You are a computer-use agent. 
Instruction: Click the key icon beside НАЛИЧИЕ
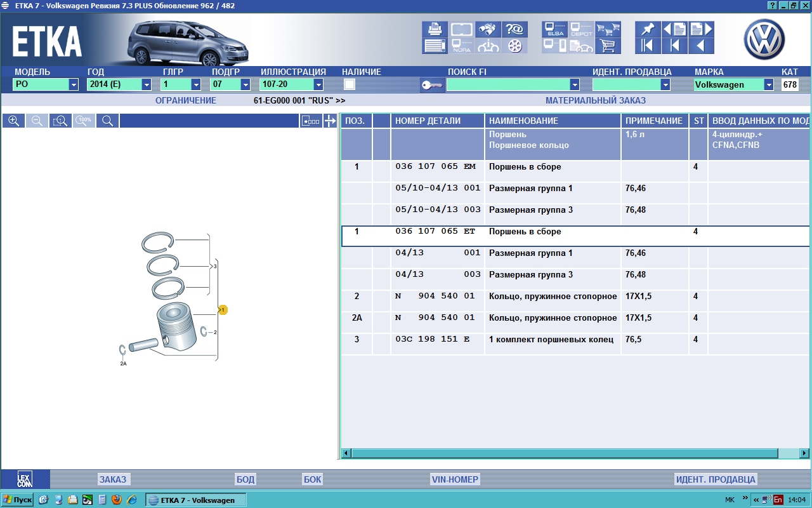click(x=431, y=85)
